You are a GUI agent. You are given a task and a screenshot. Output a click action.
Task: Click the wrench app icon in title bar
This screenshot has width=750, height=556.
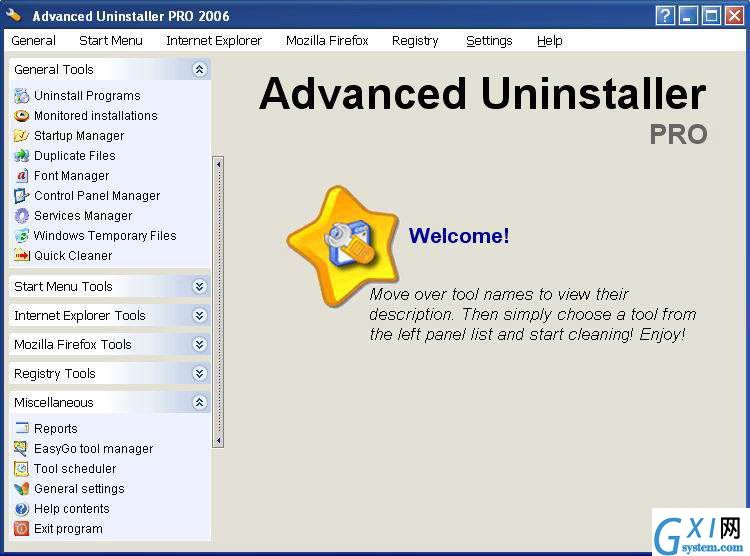[14, 15]
